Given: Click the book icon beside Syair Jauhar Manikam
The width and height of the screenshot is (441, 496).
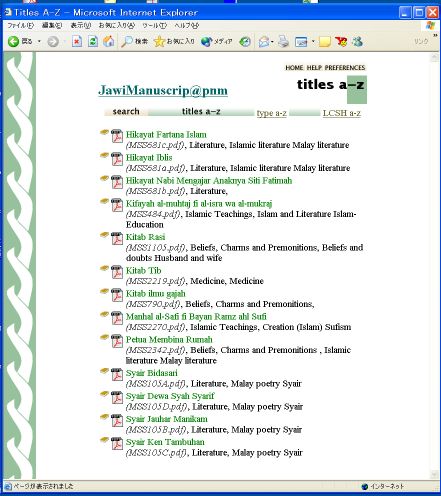Looking at the screenshot, I should (x=105, y=417).
